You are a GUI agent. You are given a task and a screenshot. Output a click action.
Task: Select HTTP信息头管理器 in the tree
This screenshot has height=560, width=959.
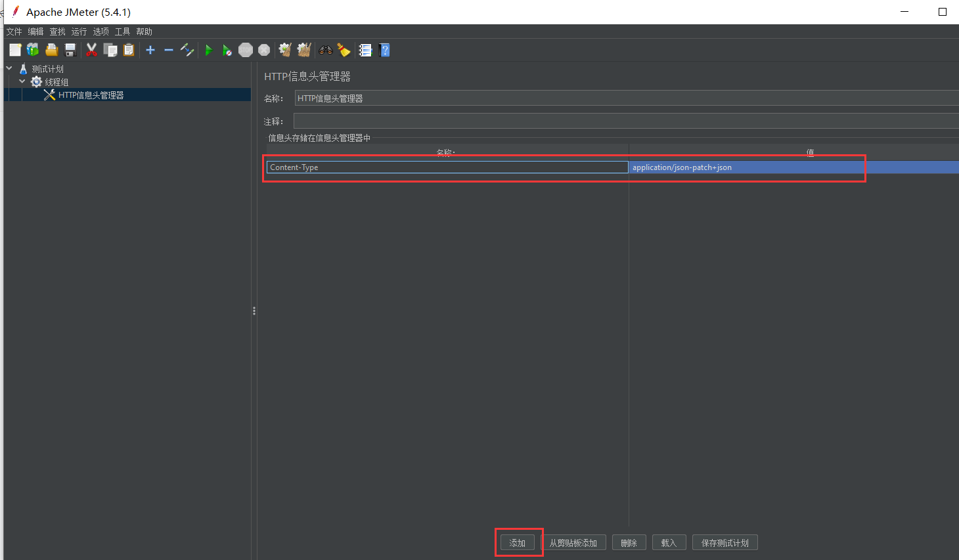[91, 95]
